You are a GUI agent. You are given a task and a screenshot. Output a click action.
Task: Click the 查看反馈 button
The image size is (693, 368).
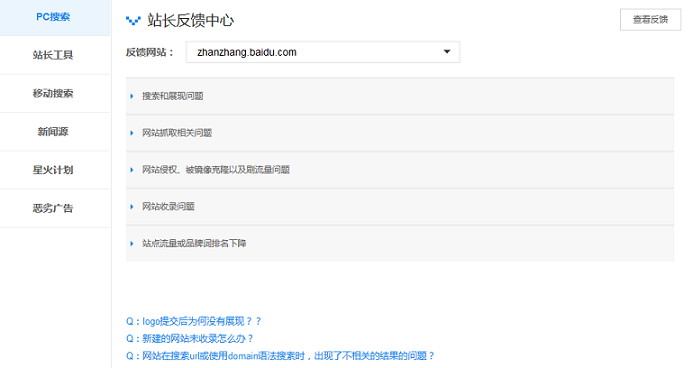(x=650, y=19)
